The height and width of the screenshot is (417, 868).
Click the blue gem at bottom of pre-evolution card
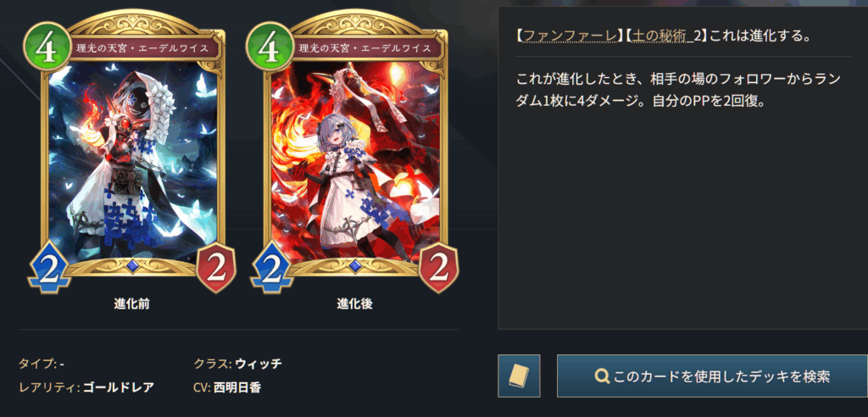[x=131, y=267]
